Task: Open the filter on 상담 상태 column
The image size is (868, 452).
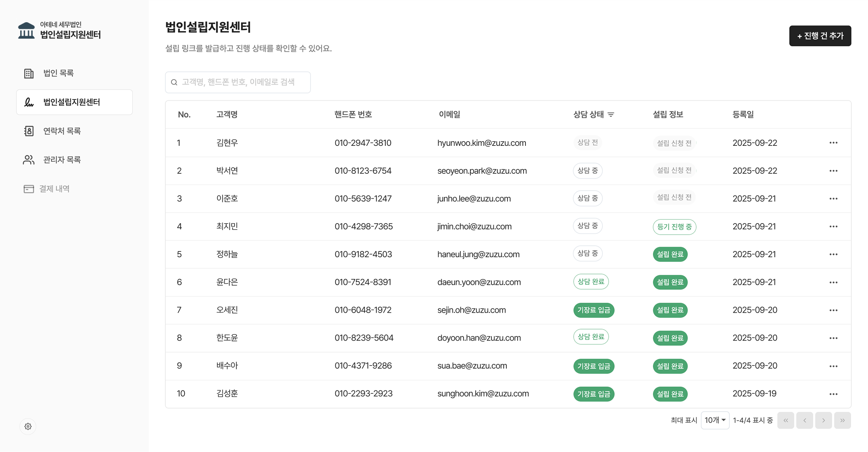Action: [612, 114]
